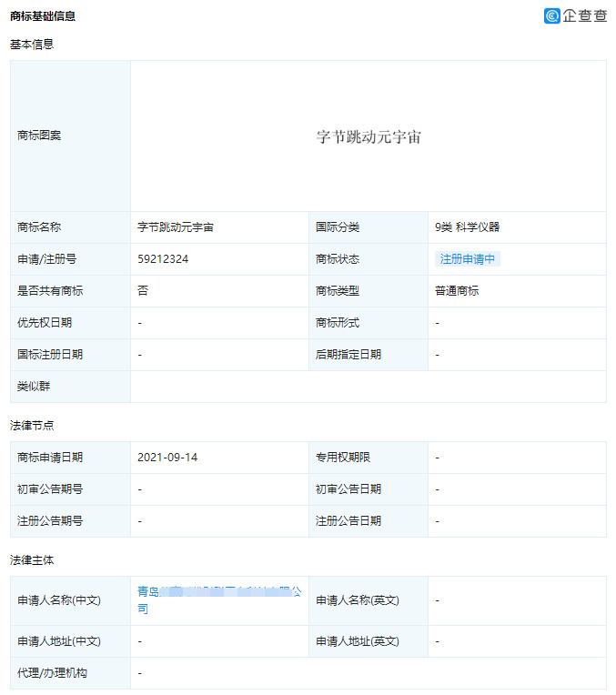
Task: Click the 基本信息 section title
Action: [32, 44]
